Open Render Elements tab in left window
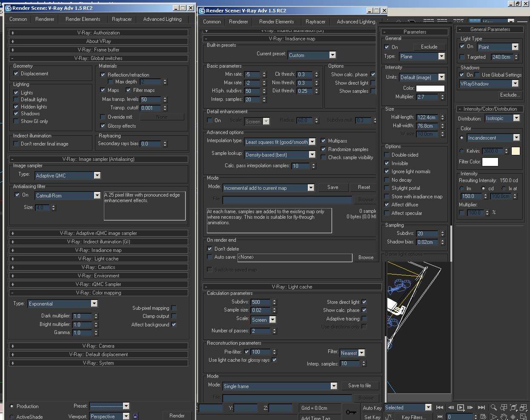This screenshot has width=530, height=420. click(83, 19)
